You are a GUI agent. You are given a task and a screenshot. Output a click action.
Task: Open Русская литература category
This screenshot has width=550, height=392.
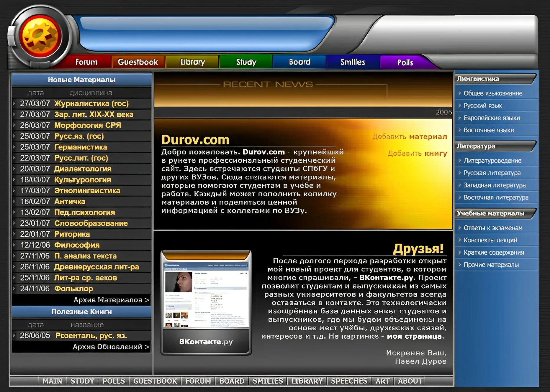[492, 173]
